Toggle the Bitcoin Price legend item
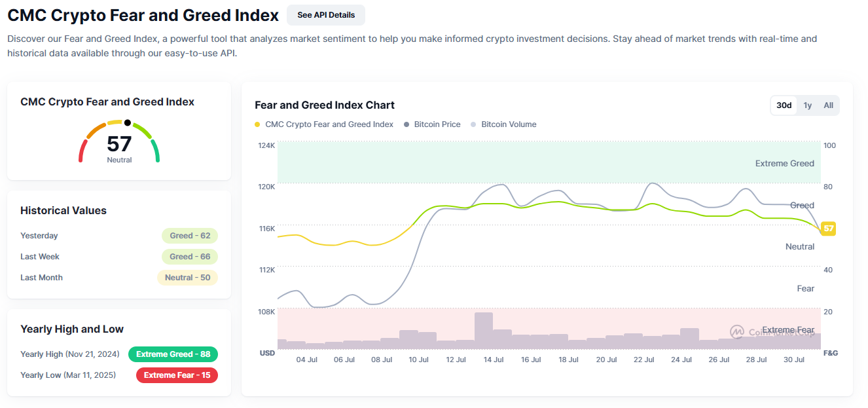The image size is (868, 408). (432, 124)
